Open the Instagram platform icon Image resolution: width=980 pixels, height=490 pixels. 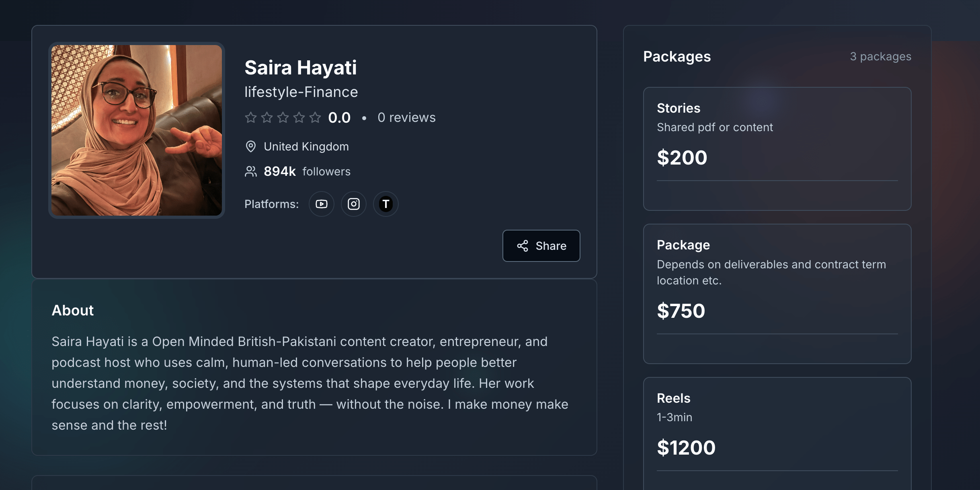click(353, 204)
